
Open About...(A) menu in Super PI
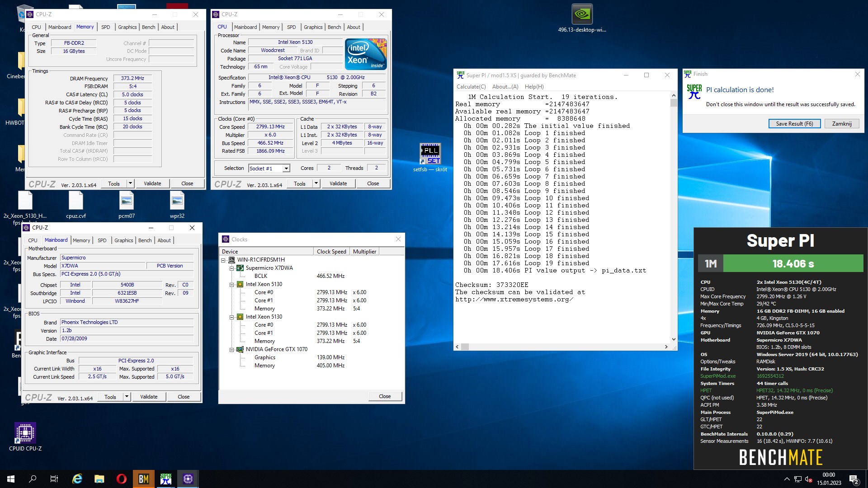pos(505,87)
